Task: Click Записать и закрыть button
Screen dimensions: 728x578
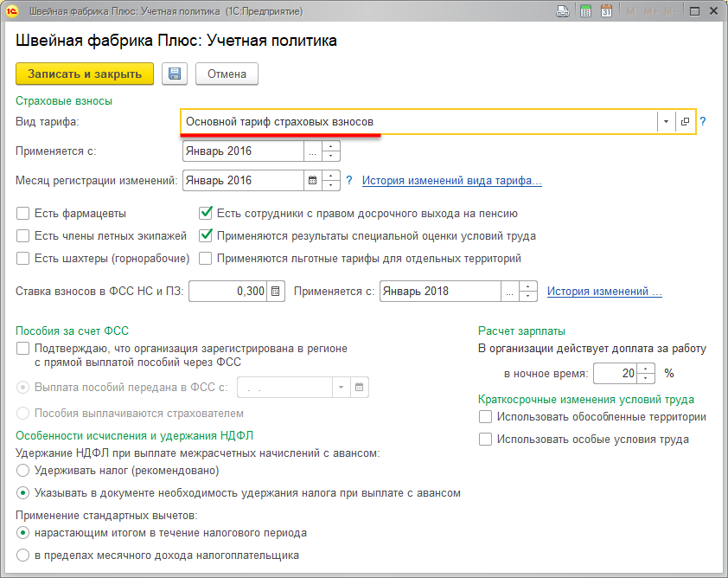Action: click(x=85, y=74)
